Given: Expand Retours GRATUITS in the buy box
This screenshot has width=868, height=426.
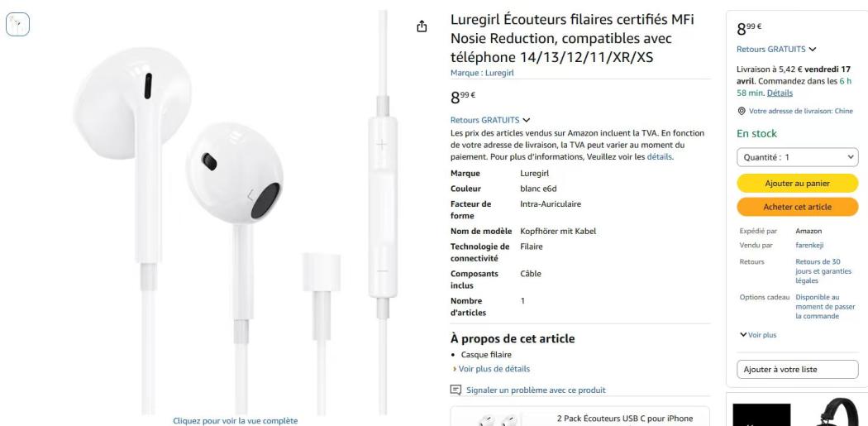Looking at the screenshot, I should [x=776, y=50].
